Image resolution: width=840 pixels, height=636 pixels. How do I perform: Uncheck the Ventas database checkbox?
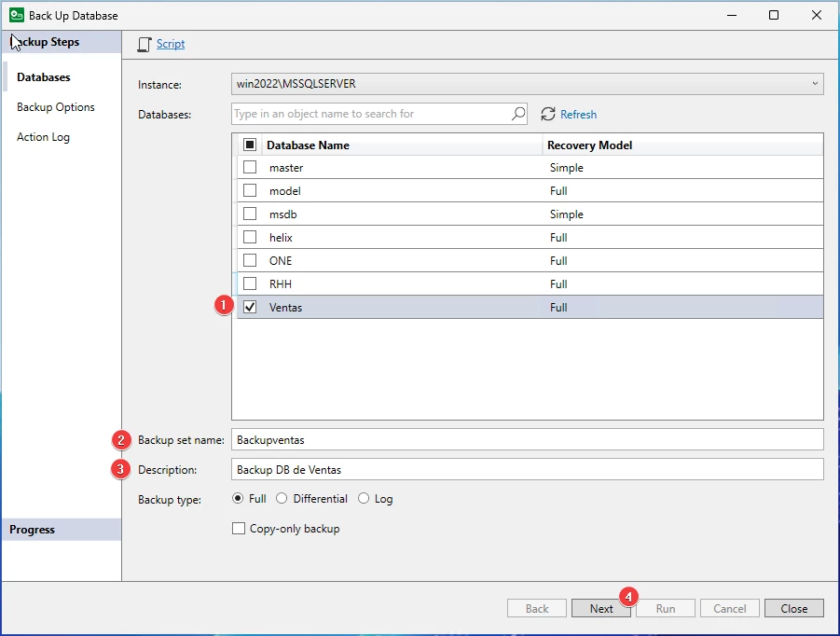(250, 307)
